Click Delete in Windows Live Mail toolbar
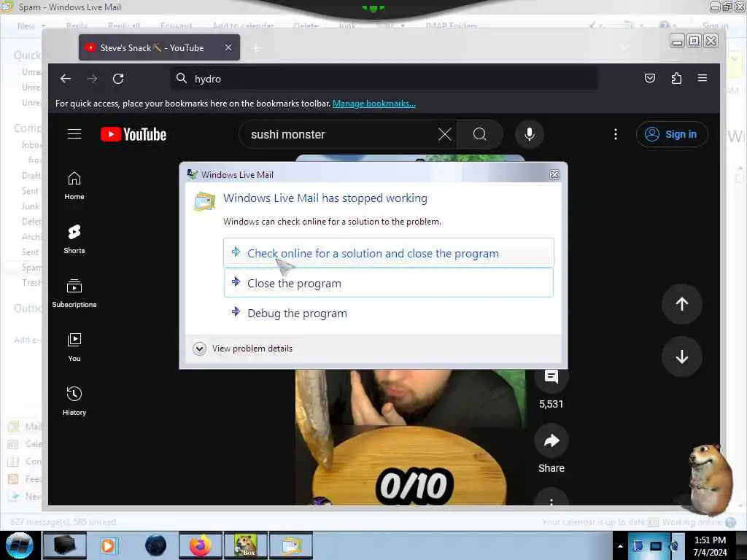The image size is (747, 560). tap(306, 26)
